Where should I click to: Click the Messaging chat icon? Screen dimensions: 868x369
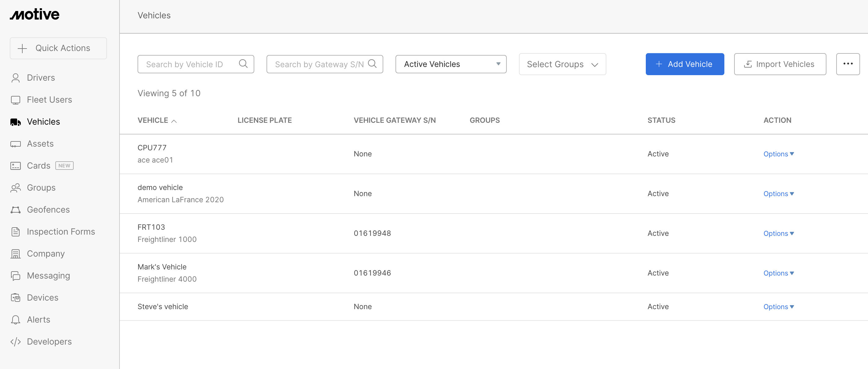click(x=16, y=276)
